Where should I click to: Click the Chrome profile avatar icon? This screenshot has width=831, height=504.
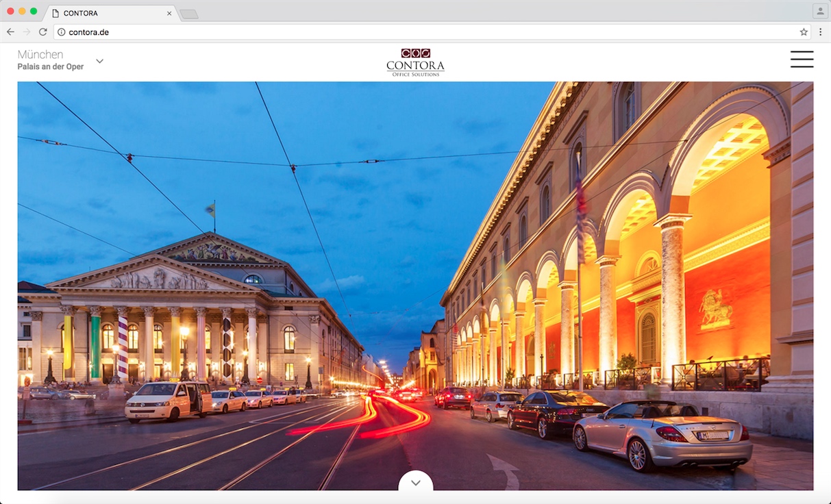819,12
